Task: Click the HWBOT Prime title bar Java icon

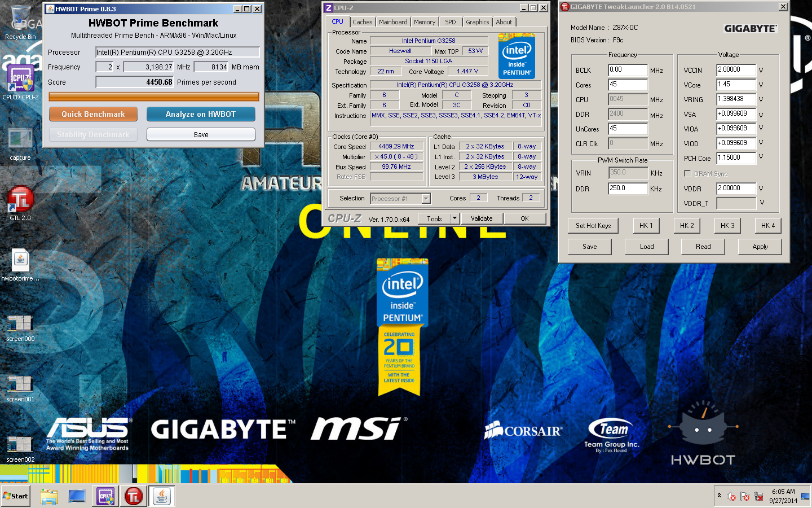Action: tap(50, 9)
